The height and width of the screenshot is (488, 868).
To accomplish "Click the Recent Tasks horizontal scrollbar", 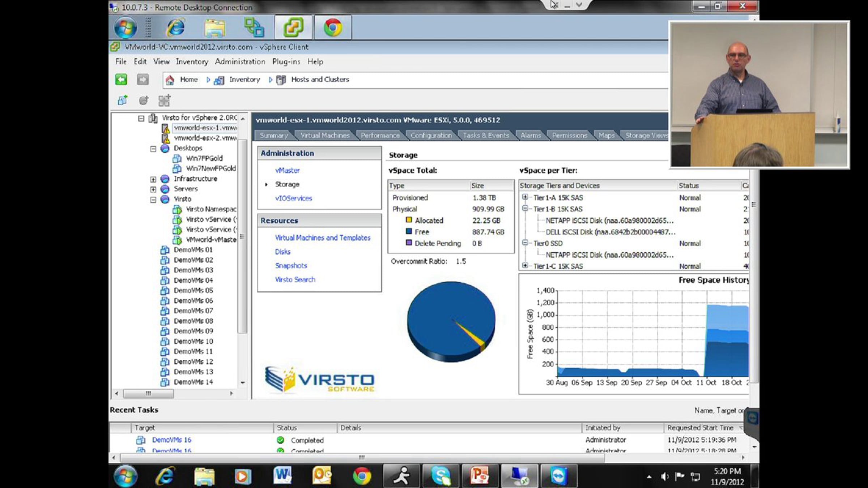I will [x=362, y=458].
